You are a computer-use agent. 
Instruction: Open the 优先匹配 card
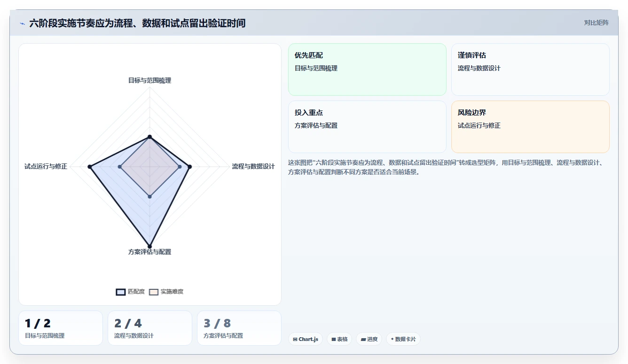click(367, 70)
